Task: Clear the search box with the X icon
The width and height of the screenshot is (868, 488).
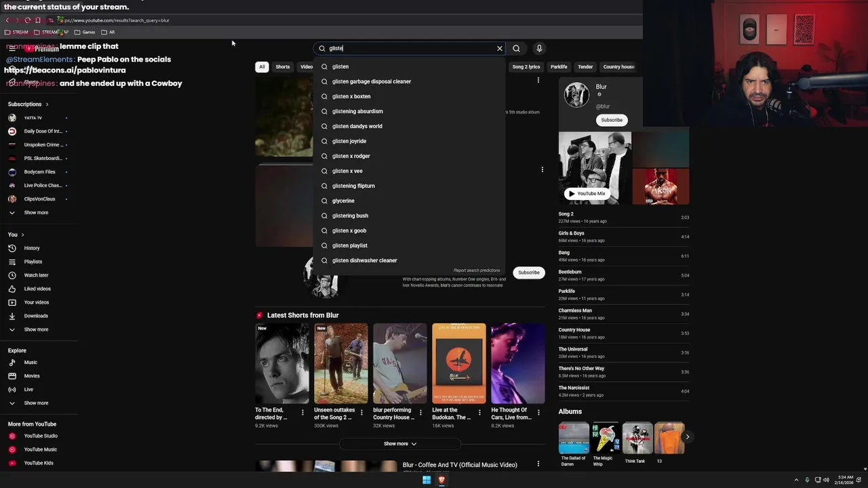Action: [500, 48]
